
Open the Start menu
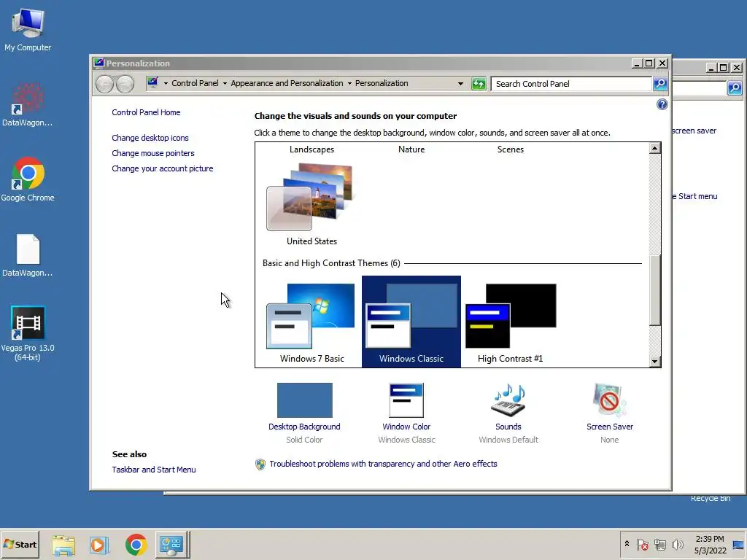(x=20, y=545)
